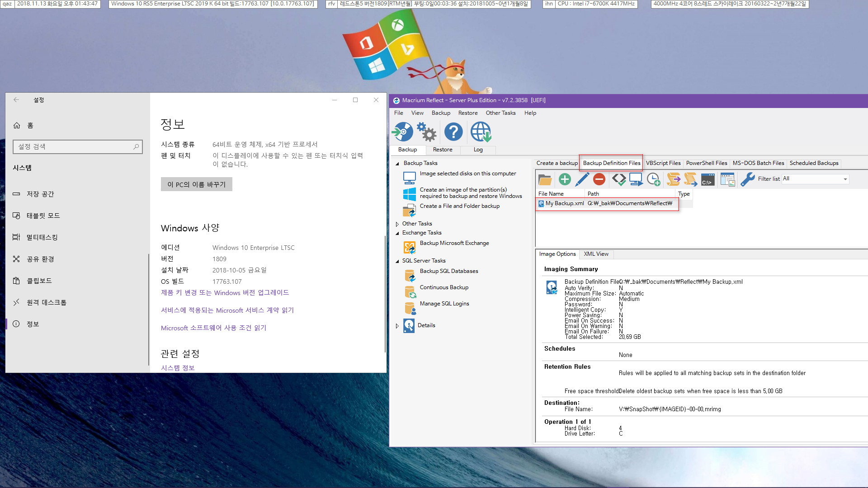Select the VBScript Files tab
The height and width of the screenshot is (488, 868).
663,163
